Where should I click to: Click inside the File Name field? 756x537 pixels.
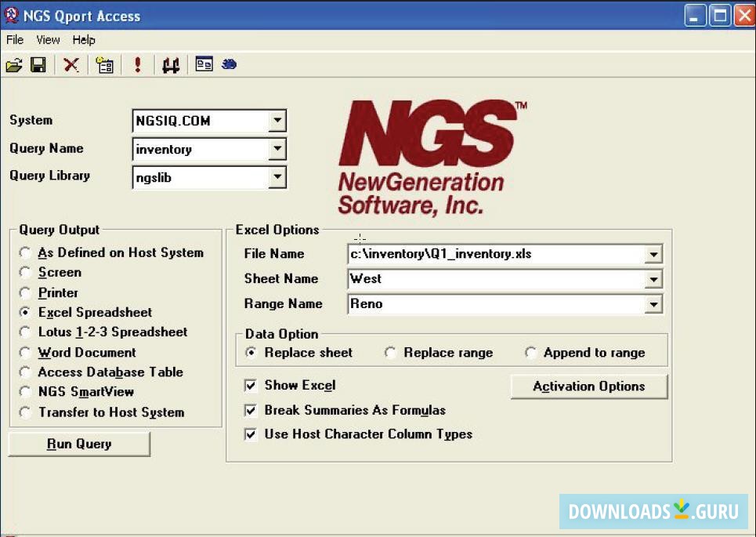click(x=470, y=253)
